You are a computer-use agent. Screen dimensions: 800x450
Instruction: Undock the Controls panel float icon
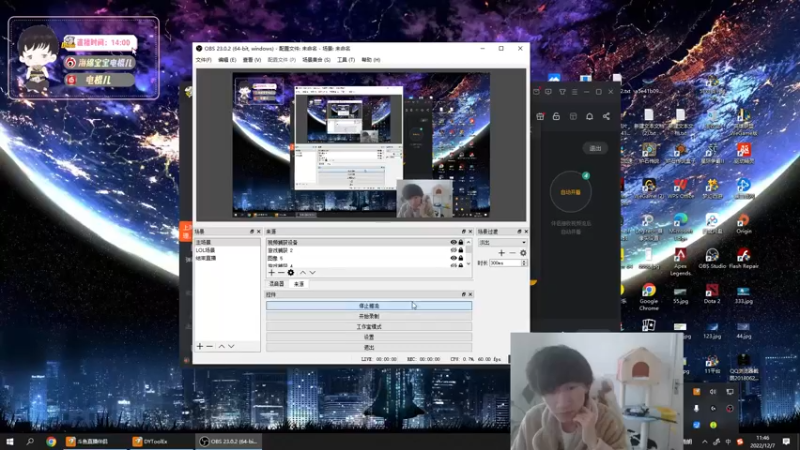[464, 294]
